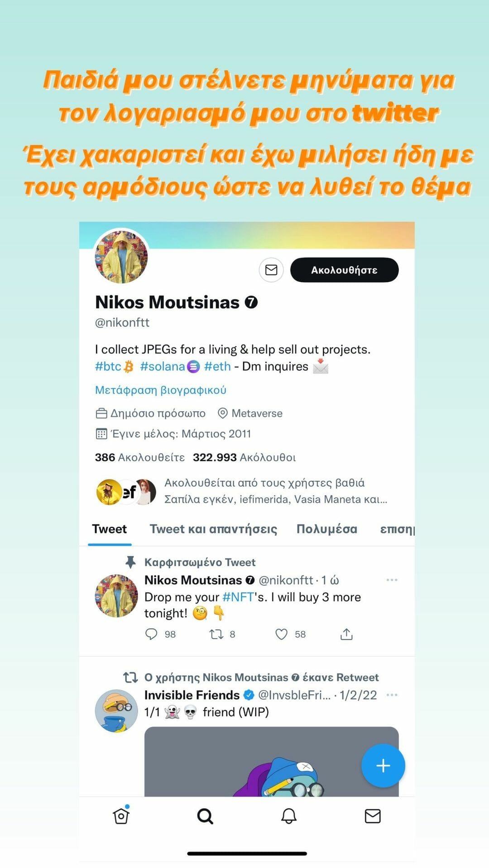
Task: Open the #btc hashtag
Action: (x=109, y=366)
